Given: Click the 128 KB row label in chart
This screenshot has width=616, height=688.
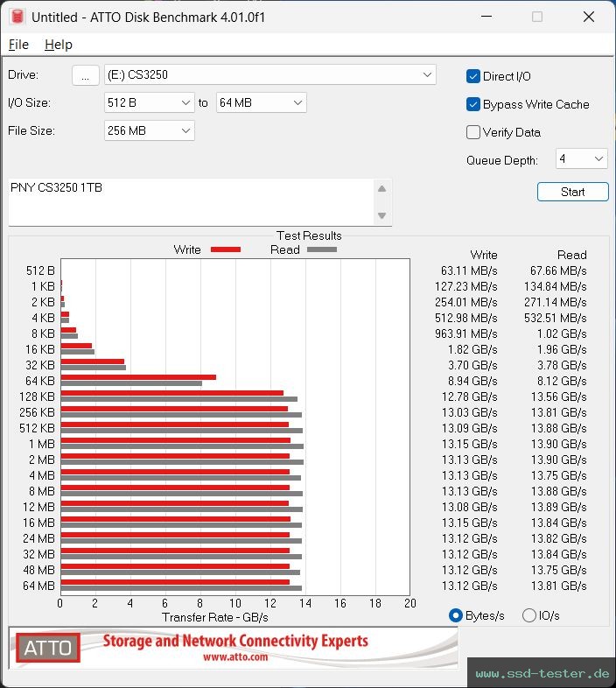Looking at the screenshot, I should (x=37, y=397).
